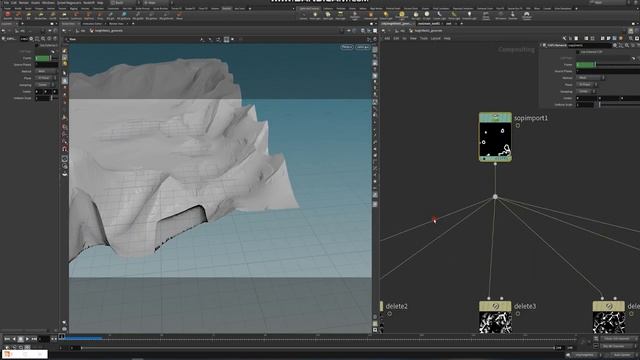Open the Method dropdown in left parameter pane
640x360 pixels.
tap(46, 71)
